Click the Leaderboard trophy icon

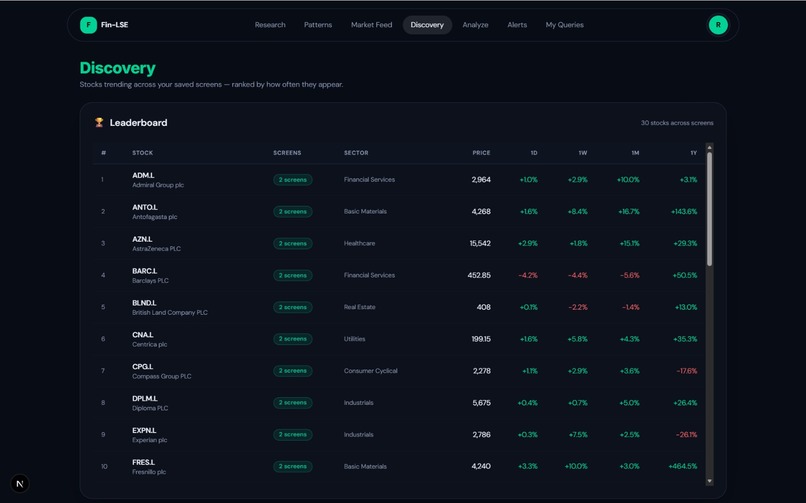click(99, 122)
